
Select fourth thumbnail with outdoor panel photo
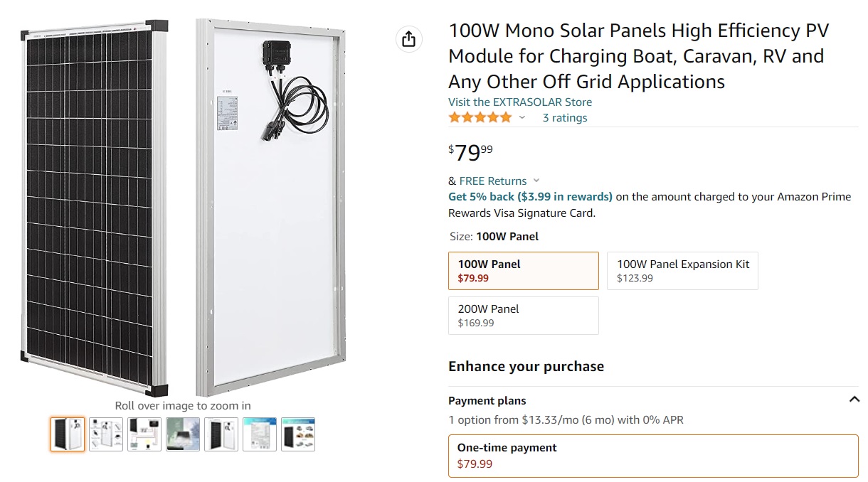point(183,434)
